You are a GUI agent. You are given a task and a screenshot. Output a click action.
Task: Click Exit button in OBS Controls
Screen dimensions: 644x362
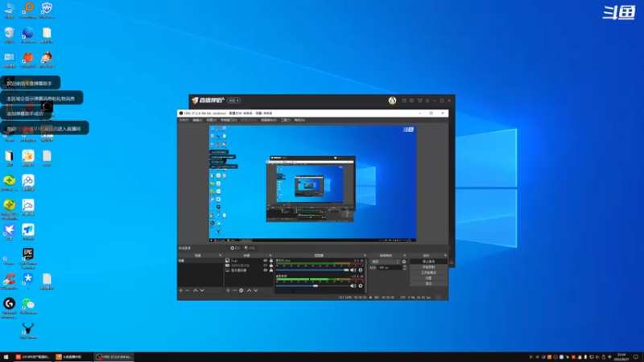(428, 284)
